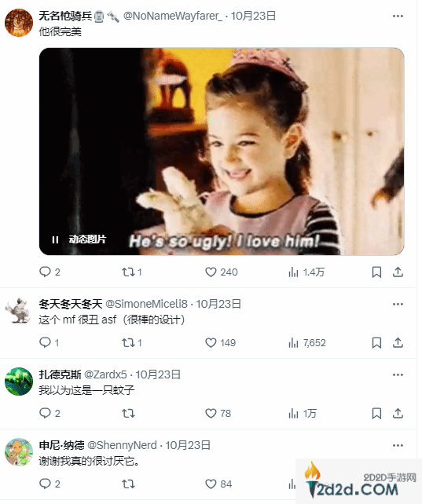This screenshot has height=504, width=422.
Task: Retweet the Zardx5 mosquito tweet
Action: tap(128, 414)
